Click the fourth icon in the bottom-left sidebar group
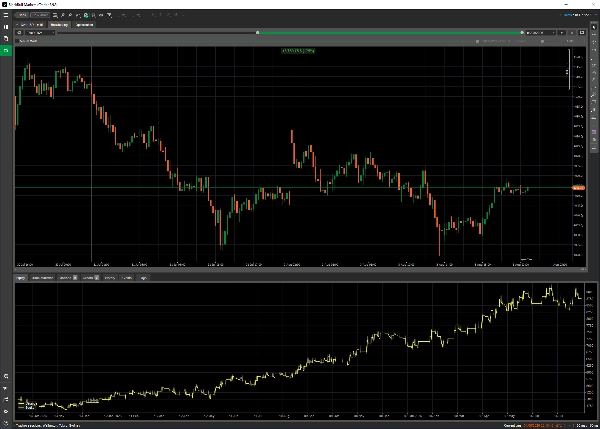 coord(6,411)
